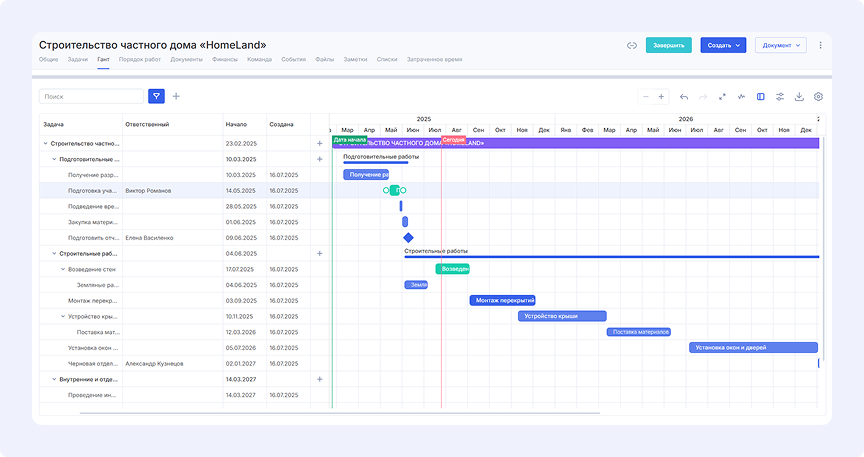Collapse the Подготовительные task group

54,159
